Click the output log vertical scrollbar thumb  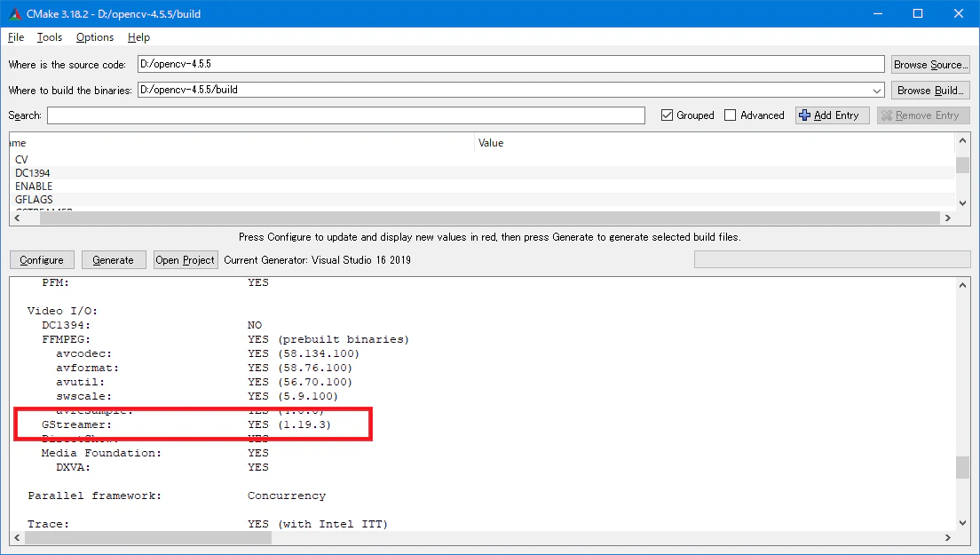(962, 467)
